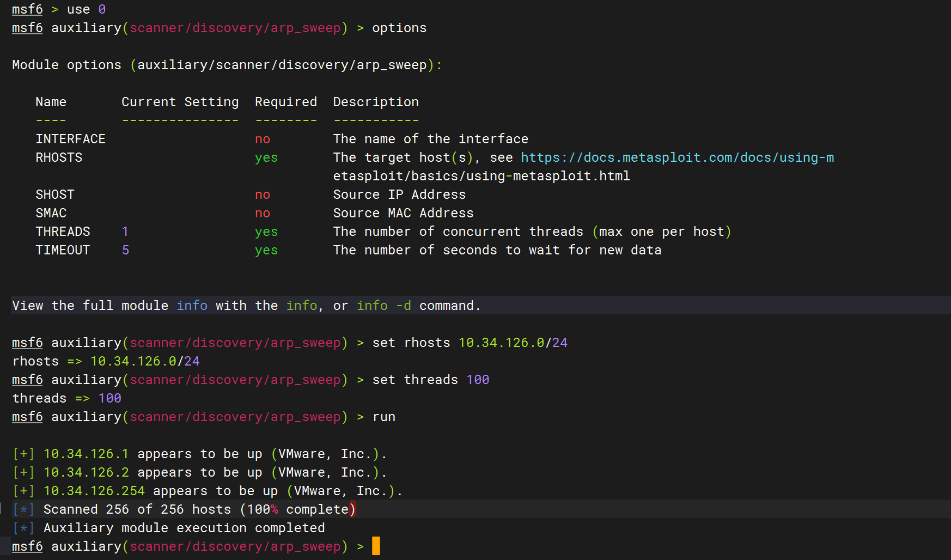The width and height of the screenshot is (951, 560).
Task: Click the orange cursor at the last prompt
Action: click(x=376, y=546)
